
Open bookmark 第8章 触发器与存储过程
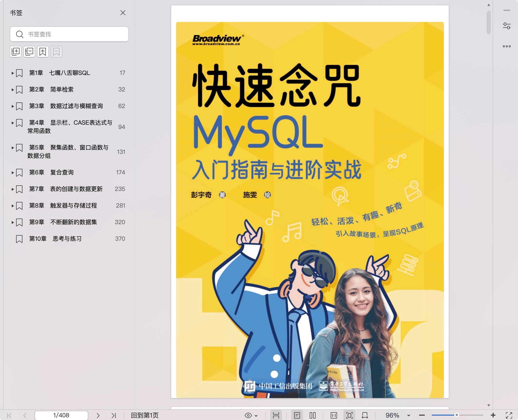(x=63, y=206)
